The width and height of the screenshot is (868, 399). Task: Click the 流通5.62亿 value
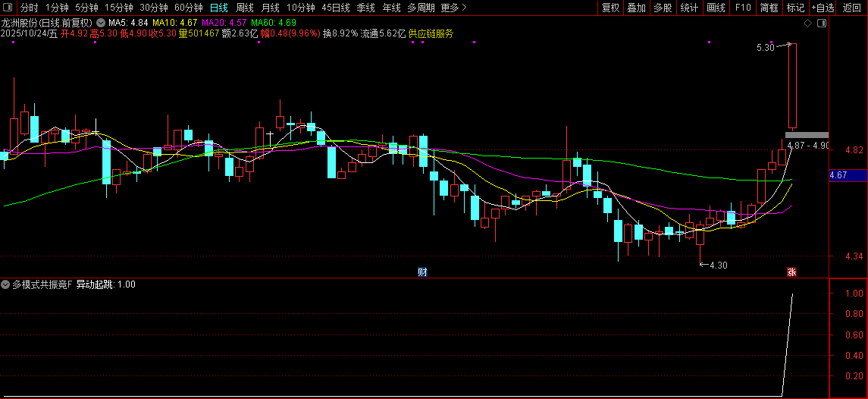pos(383,34)
